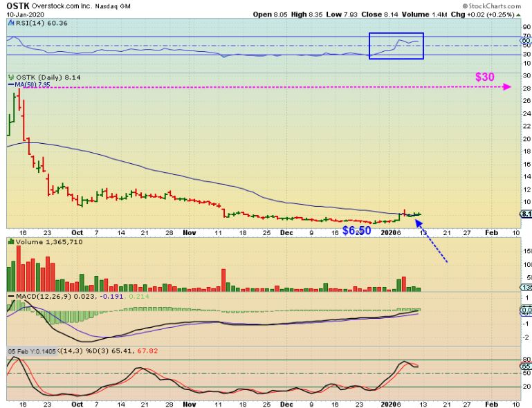Click the OSTK ticker symbol title
Screen dimensions: 532x408
[x=18, y=6]
